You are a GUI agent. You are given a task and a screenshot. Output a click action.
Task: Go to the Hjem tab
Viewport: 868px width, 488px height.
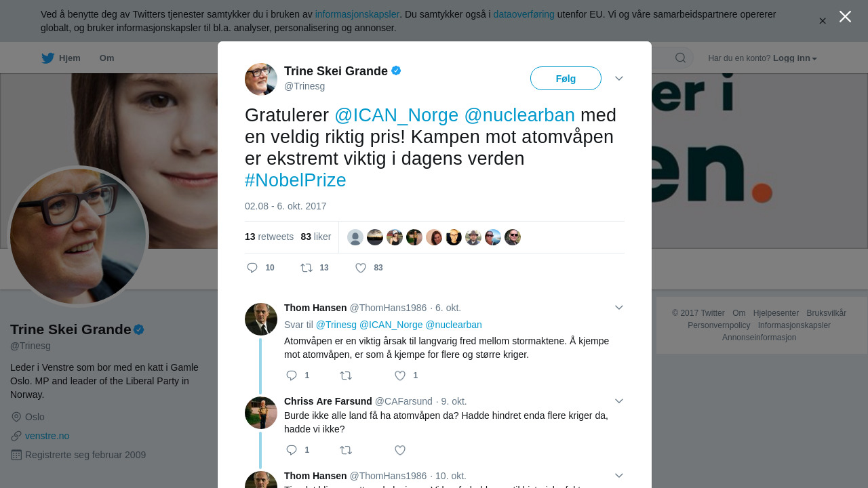pos(61,58)
